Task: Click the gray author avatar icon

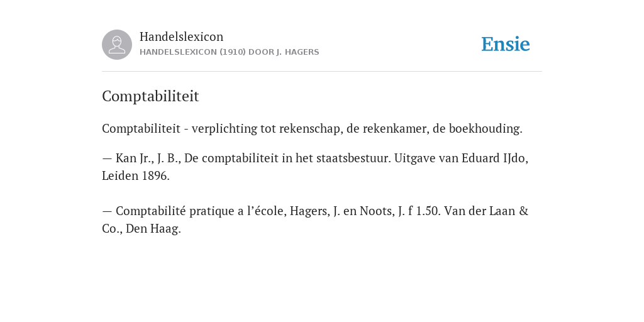Action: tap(117, 45)
